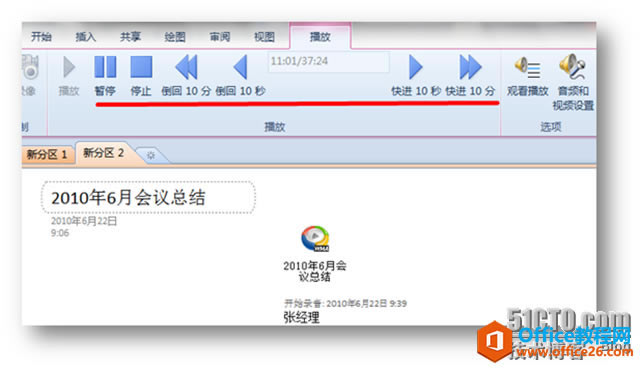Image resolution: width=640 pixels, height=369 pixels.
Task: Open the 视图 ribbon tab
Action: point(264,37)
